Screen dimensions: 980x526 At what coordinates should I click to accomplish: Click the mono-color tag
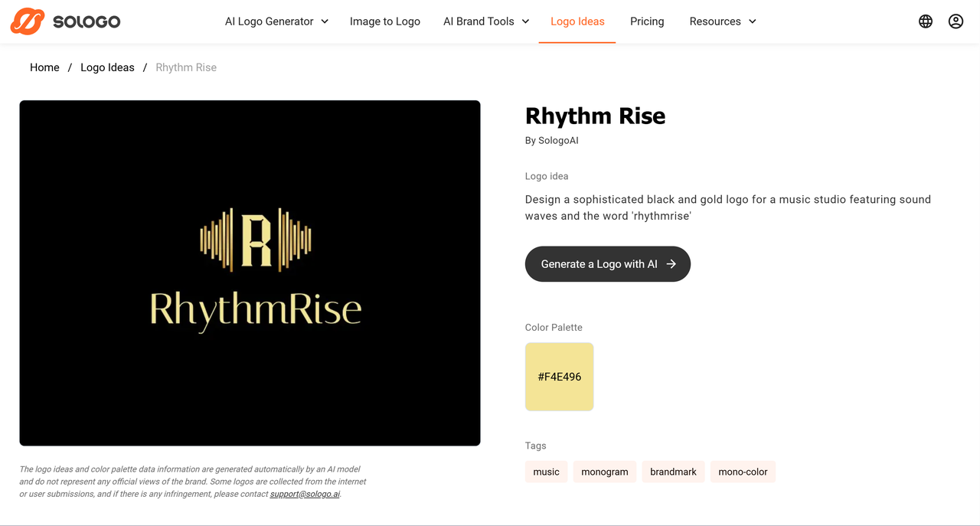[x=743, y=472]
